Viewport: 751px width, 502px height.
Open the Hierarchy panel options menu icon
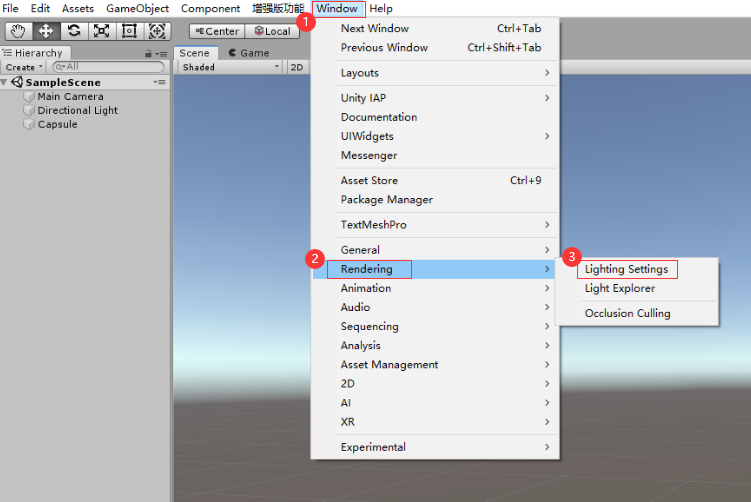pos(161,54)
